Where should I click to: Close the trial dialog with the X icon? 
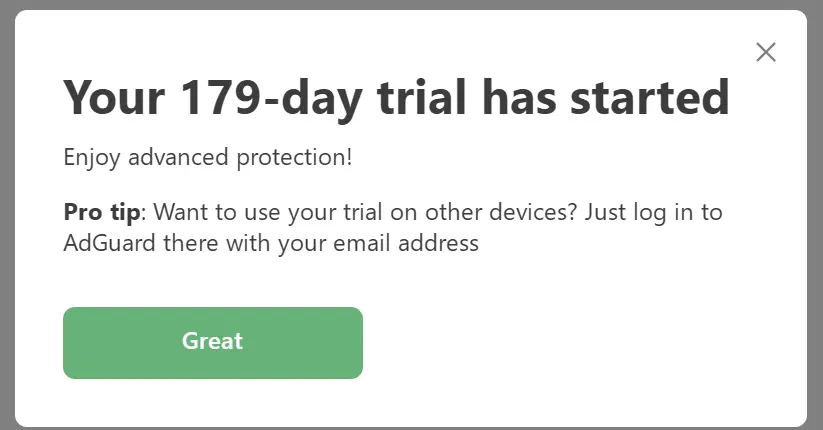(766, 52)
